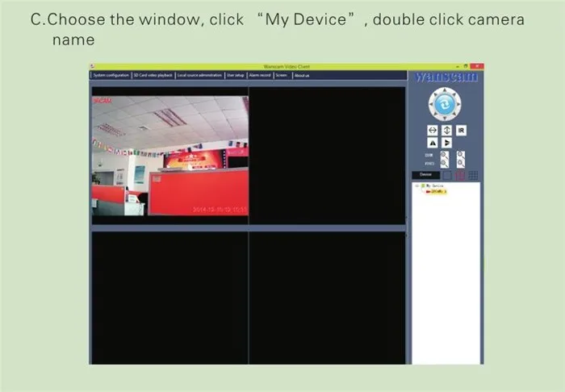Click the play arrow icon beside alarm
565x392 pixels.
446,143
